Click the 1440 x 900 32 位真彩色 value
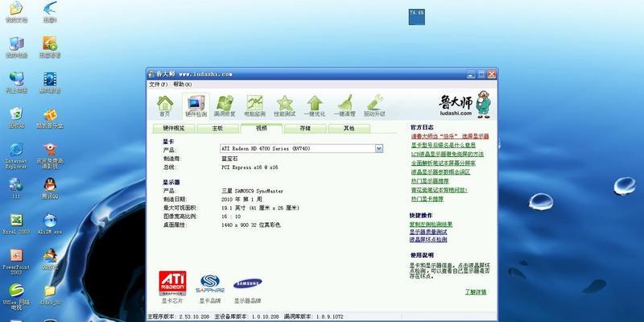The height and width of the screenshot is (322, 644). tap(251, 225)
